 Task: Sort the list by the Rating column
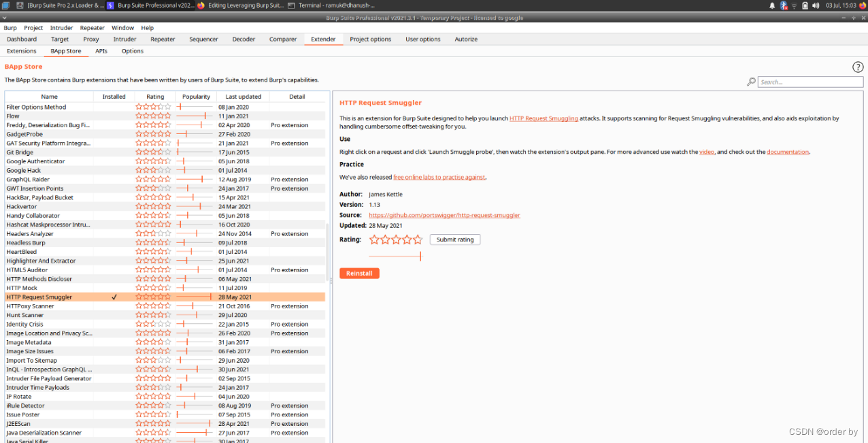[x=155, y=97]
